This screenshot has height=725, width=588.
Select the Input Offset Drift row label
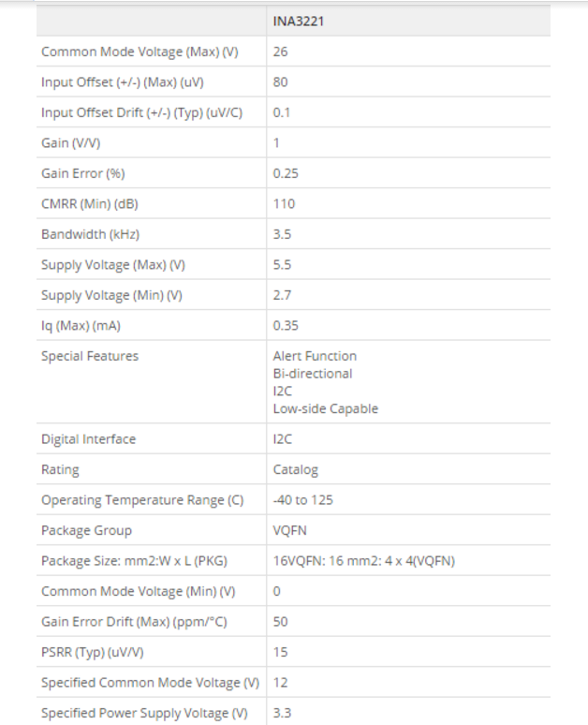[141, 112]
